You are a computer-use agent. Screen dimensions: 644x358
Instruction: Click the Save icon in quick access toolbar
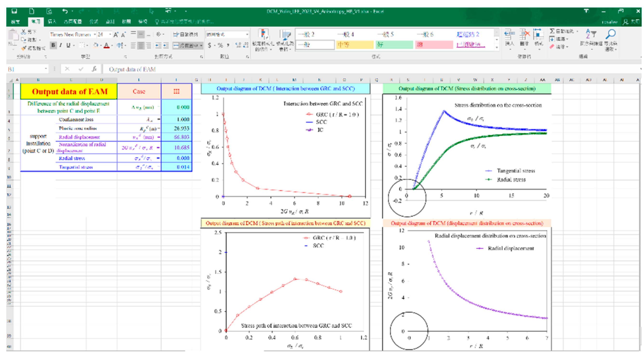(14, 11)
